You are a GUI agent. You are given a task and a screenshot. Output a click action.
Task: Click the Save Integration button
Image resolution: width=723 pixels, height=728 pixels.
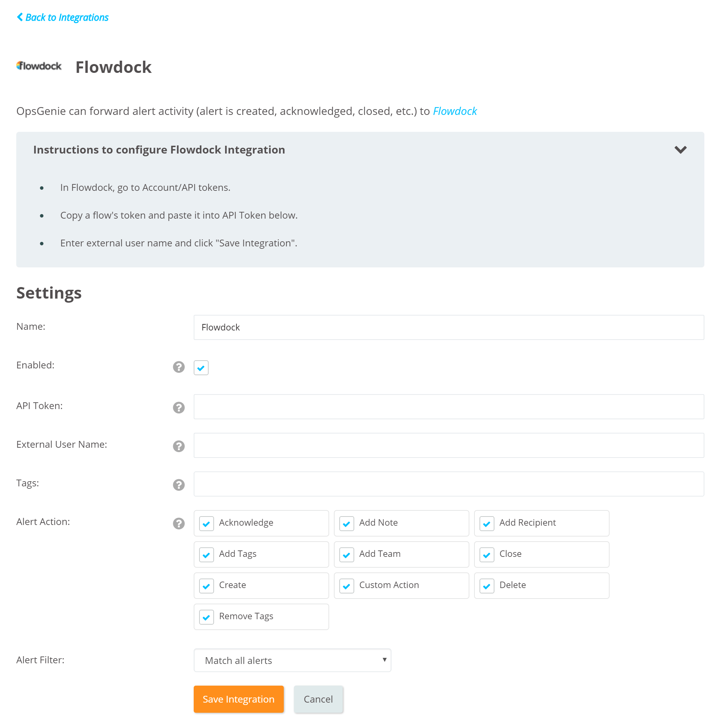tap(239, 699)
